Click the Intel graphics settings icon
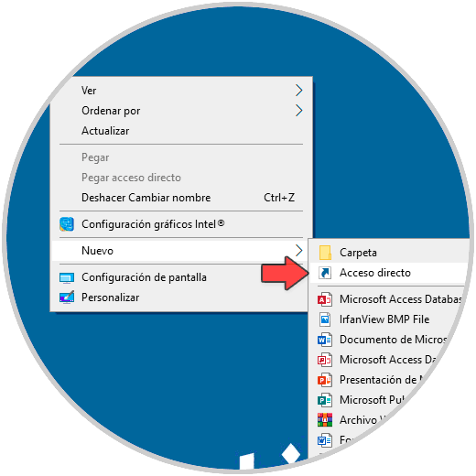Screen dimensions: 476x476 (67, 224)
